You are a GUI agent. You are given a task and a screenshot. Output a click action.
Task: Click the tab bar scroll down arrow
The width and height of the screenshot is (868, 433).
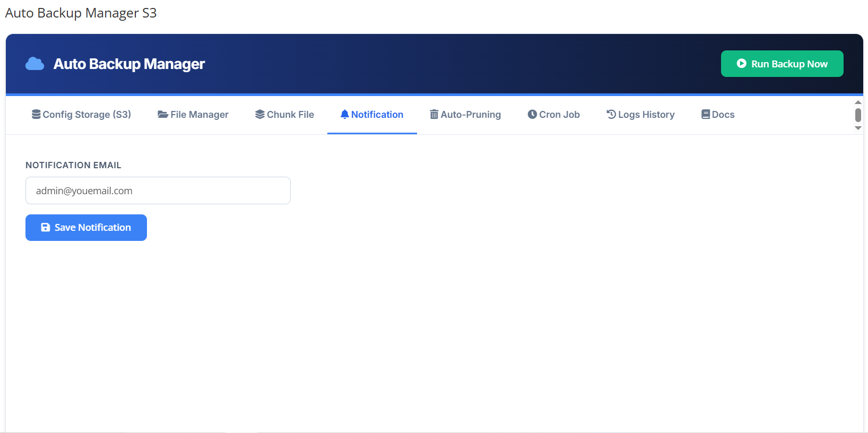click(x=858, y=128)
